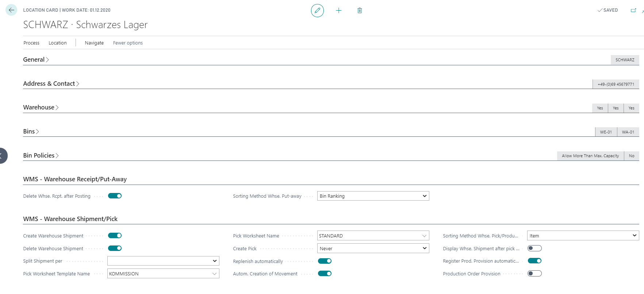Toggle Replenish automatically switch
This screenshot has height=294, width=644.
[325, 261]
